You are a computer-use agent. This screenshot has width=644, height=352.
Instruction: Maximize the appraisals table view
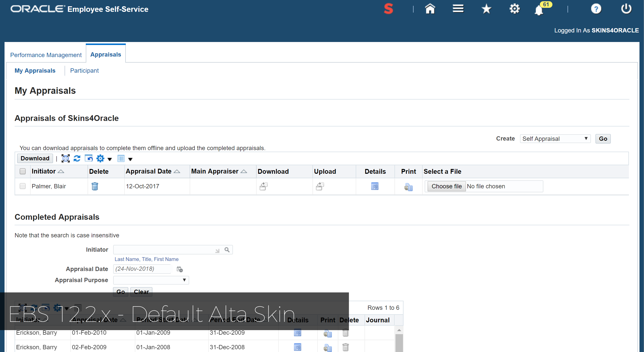[65, 158]
